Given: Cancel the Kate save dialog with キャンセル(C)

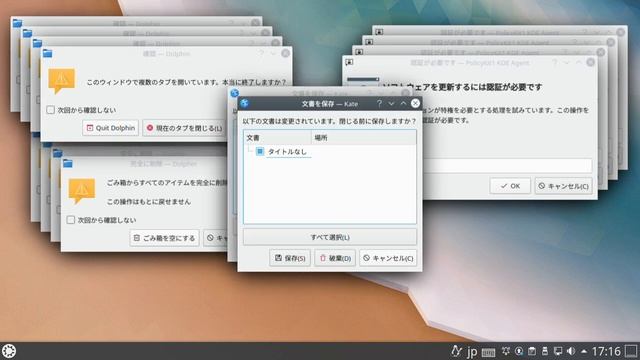Looking at the screenshot, I should pyautogui.click(x=388, y=258).
